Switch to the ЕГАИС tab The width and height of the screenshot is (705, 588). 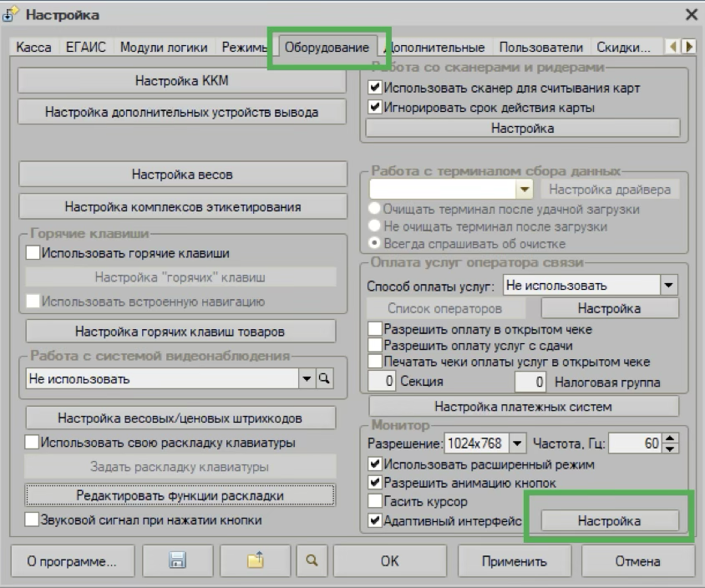tap(86, 48)
